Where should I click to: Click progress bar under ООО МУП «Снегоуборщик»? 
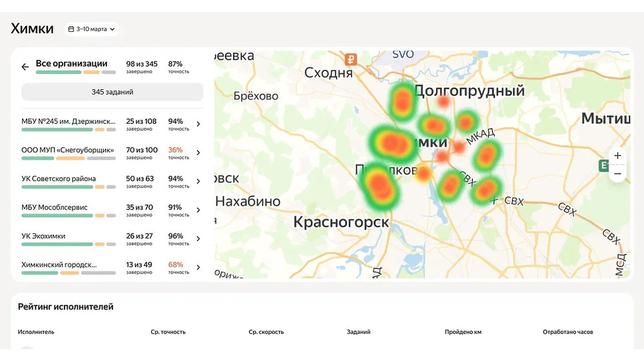pyautogui.click(x=69, y=158)
